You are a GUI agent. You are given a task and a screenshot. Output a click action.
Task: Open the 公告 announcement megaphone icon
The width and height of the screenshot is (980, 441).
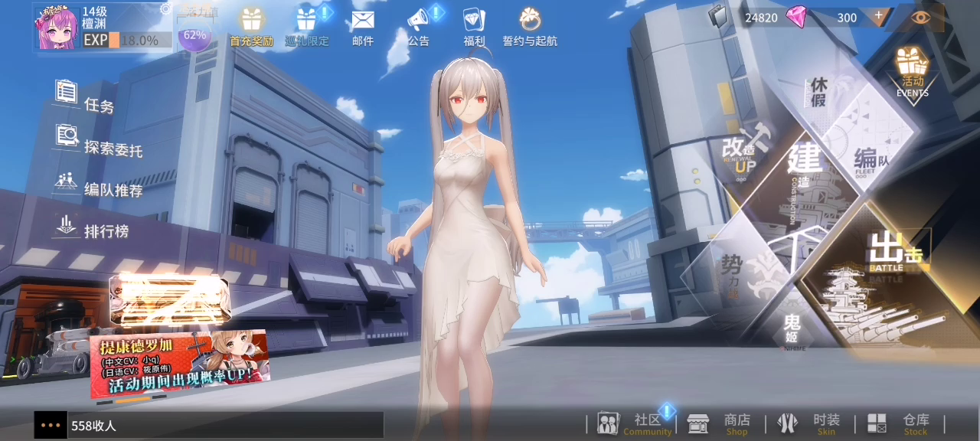418,20
